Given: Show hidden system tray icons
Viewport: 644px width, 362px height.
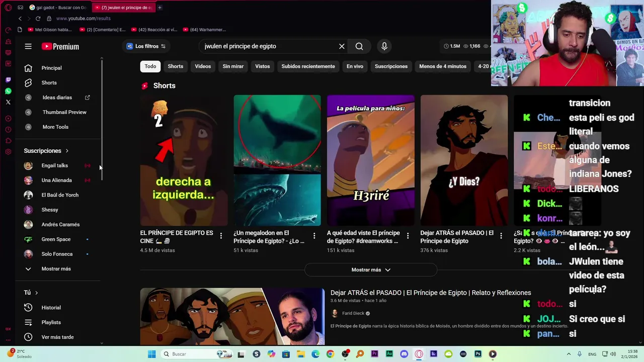Looking at the screenshot, I should coord(569,354).
